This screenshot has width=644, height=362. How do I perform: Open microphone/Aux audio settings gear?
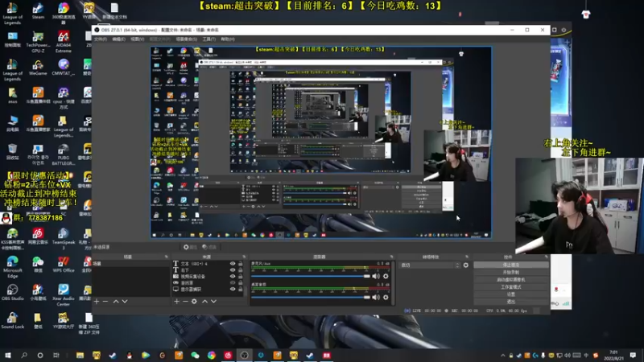click(x=386, y=276)
